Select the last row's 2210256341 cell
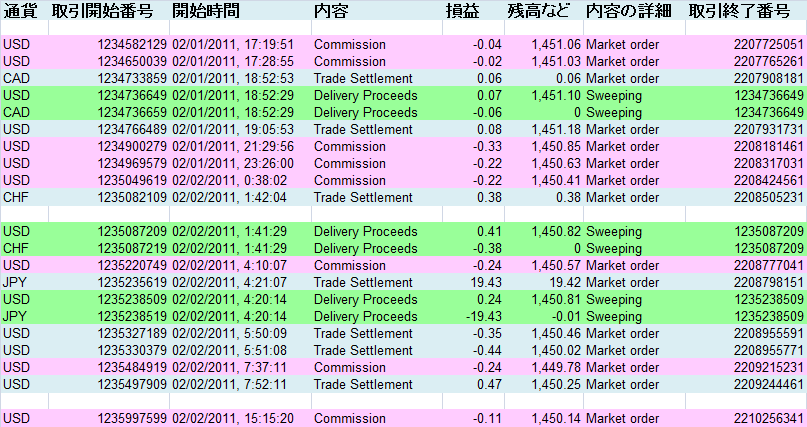Viewport: 807px width, 427px height. click(767, 419)
